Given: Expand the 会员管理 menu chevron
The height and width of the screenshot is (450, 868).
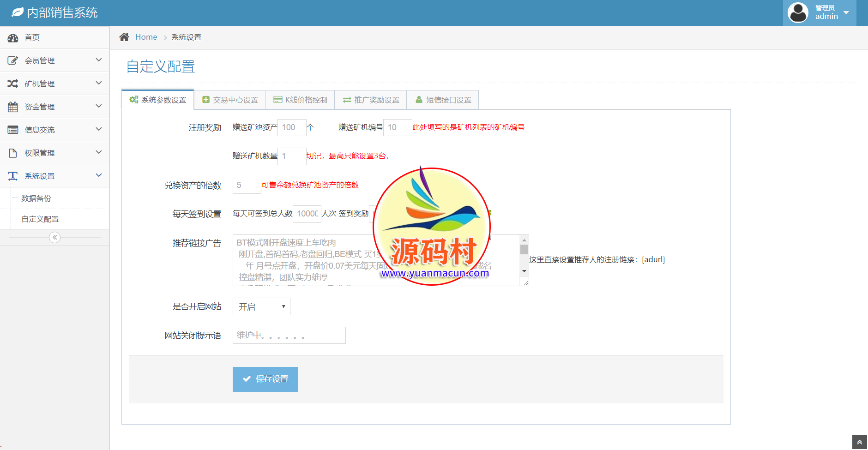Looking at the screenshot, I should click(x=98, y=60).
